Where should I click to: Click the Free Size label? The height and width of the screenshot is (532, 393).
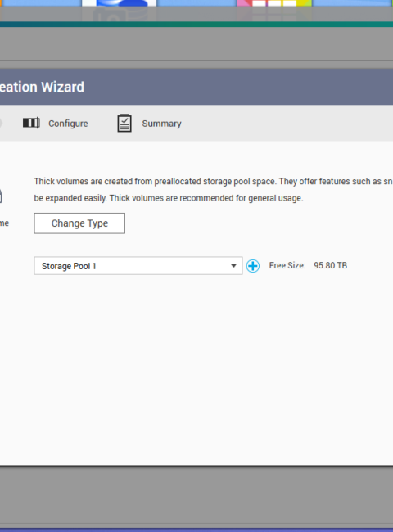[287, 265]
